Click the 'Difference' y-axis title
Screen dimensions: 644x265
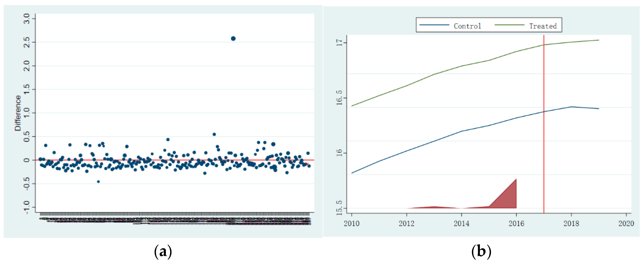[18, 113]
